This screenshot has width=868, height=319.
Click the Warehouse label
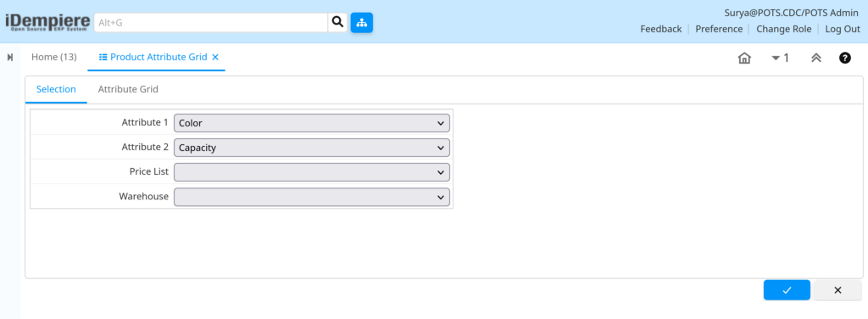click(x=144, y=196)
